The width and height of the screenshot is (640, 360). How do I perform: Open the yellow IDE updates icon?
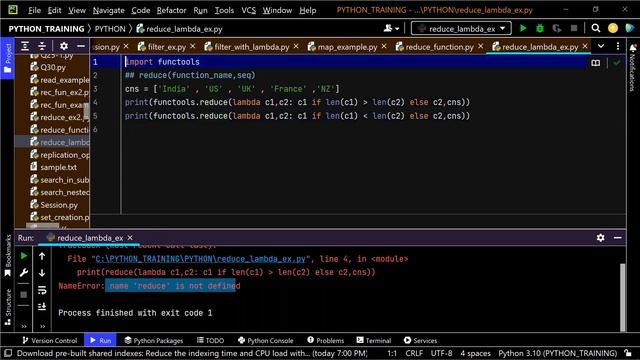pyautogui.click(x=613, y=28)
